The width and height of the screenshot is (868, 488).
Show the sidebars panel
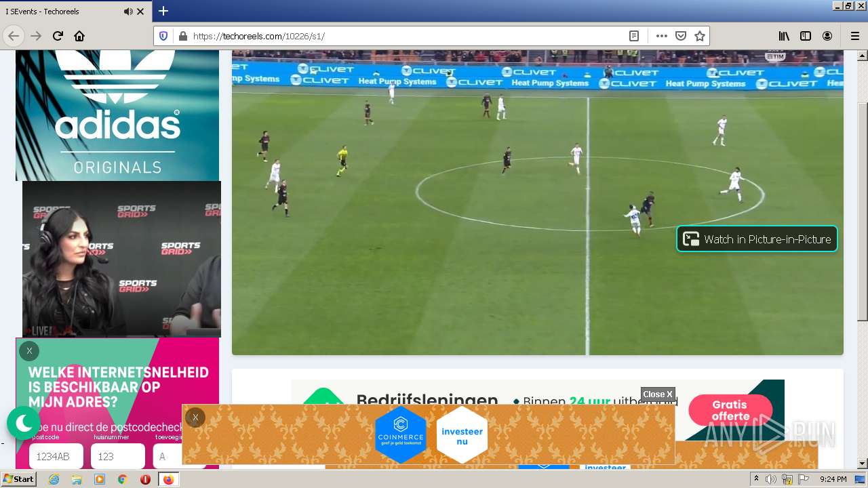(x=806, y=36)
